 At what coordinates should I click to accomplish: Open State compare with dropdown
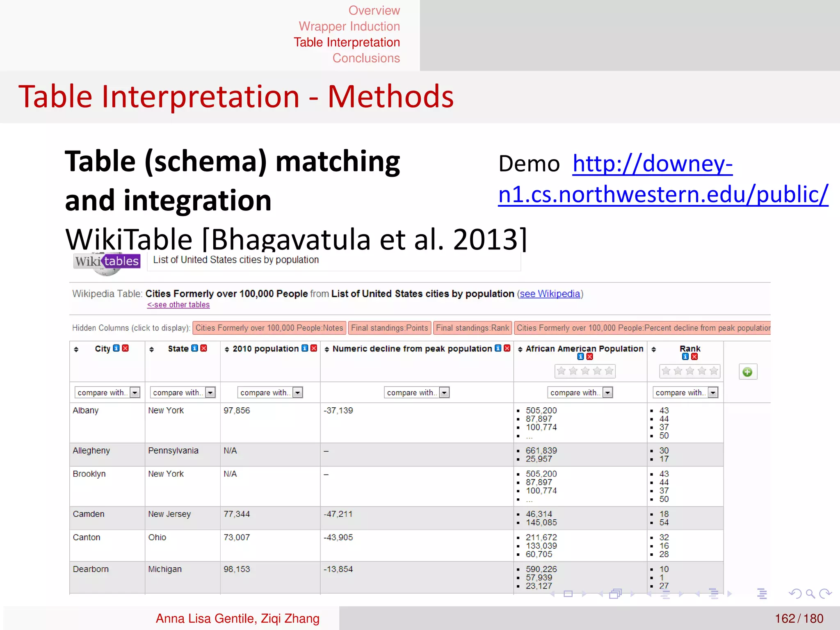point(183,393)
